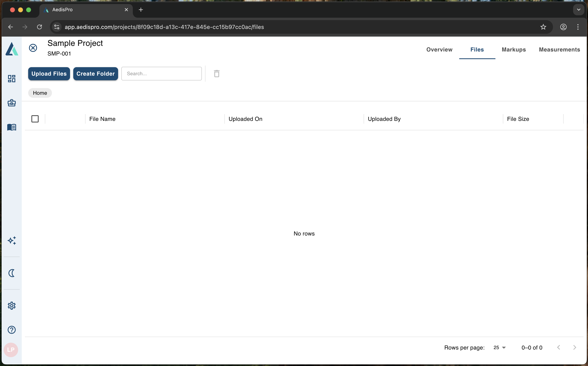Screen dimensions: 588x366
Task: Click the AedisPro logo at top left
Action: click(x=12, y=48)
